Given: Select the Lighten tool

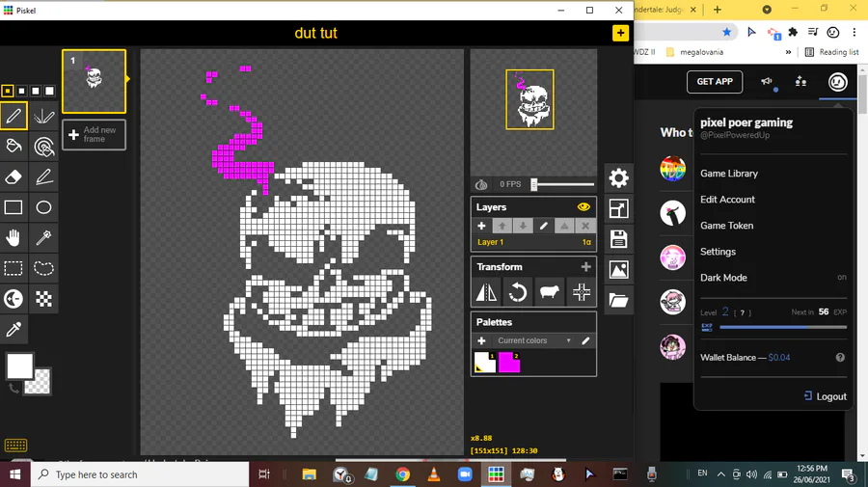Looking at the screenshot, I should 14,299.
